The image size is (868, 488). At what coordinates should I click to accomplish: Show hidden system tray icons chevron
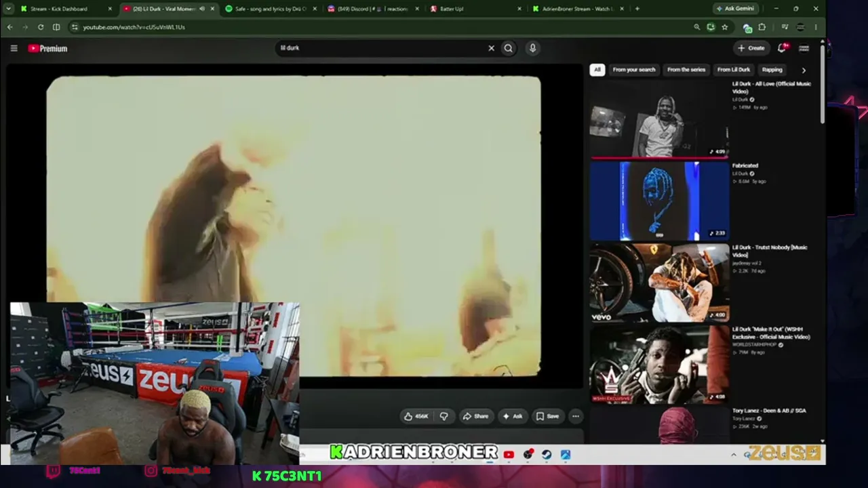tap(733, 454)
